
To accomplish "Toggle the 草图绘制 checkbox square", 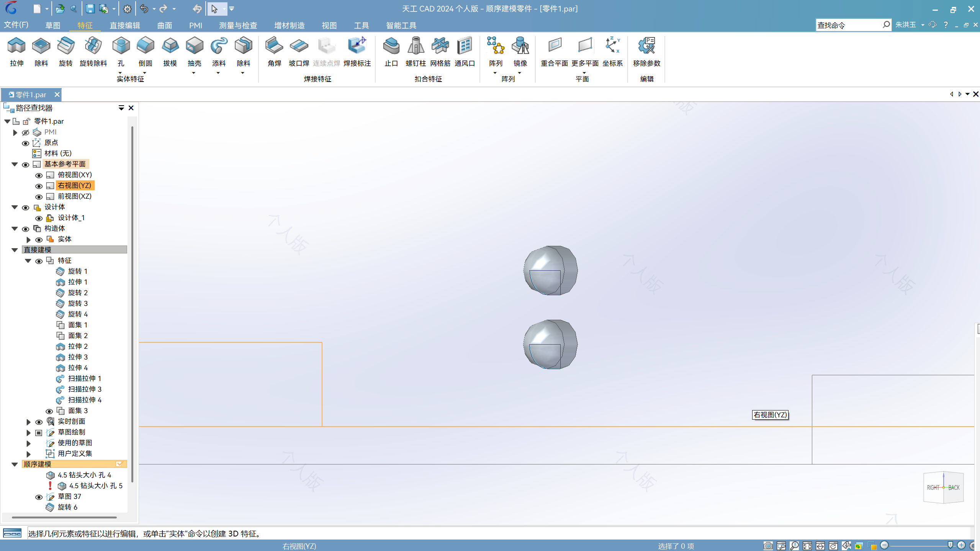I will (x=39, y=433).
